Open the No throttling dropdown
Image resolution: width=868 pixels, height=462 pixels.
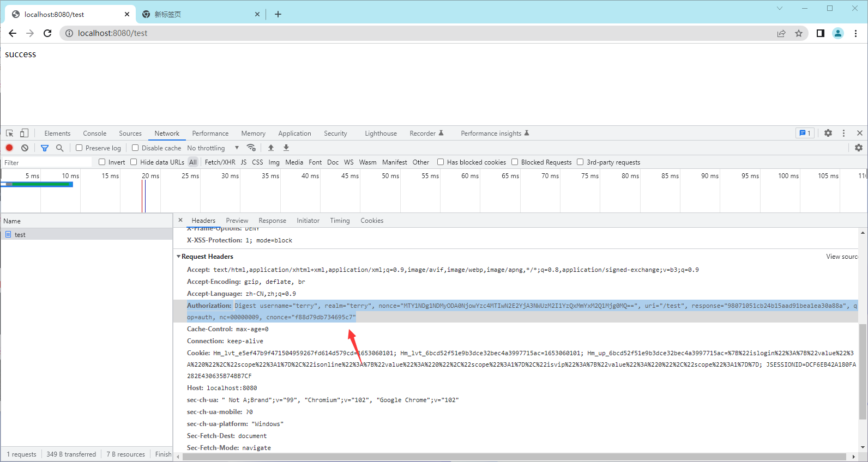click(213, 148)
